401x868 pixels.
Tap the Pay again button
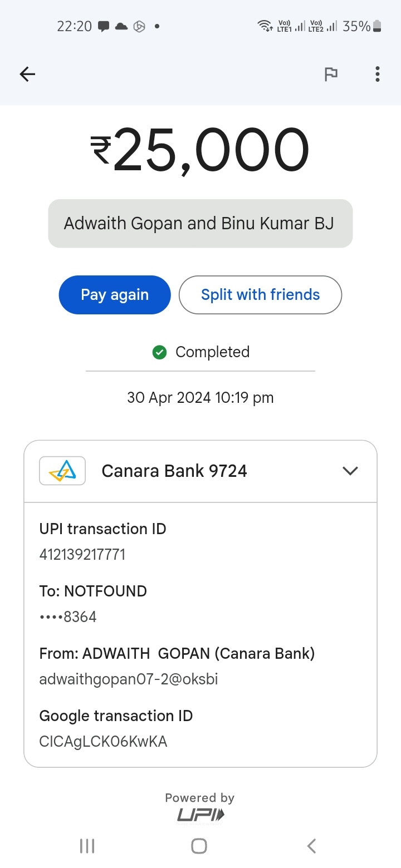point(115,295)
